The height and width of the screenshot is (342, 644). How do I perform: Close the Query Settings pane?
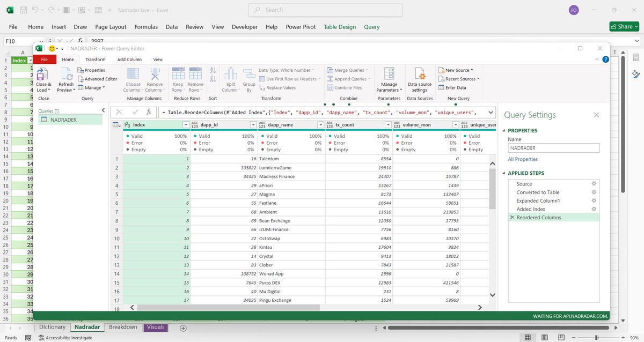tap(596, 115)
